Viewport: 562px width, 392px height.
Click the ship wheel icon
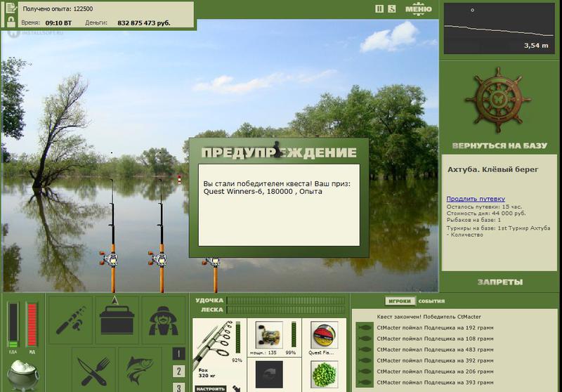498,100
